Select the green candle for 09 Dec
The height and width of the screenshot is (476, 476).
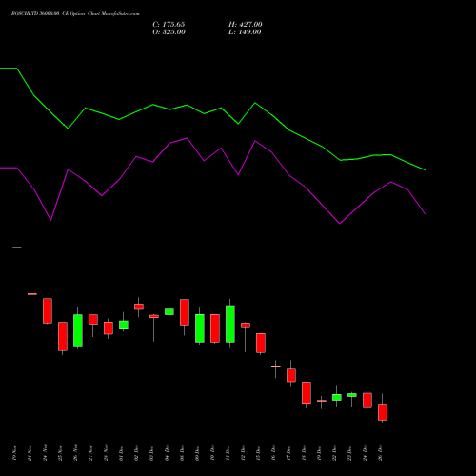[x=200, y=328]
